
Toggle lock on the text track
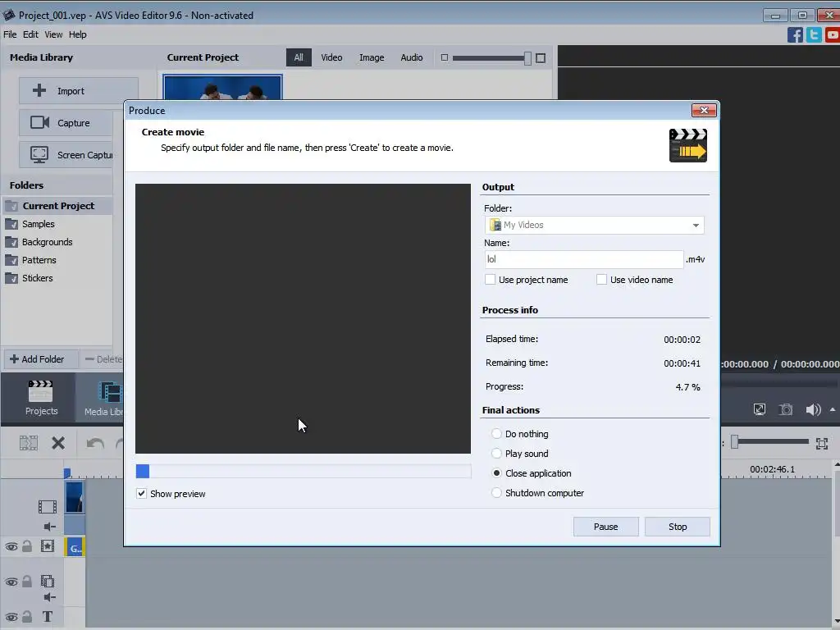(x=27, y=617)
